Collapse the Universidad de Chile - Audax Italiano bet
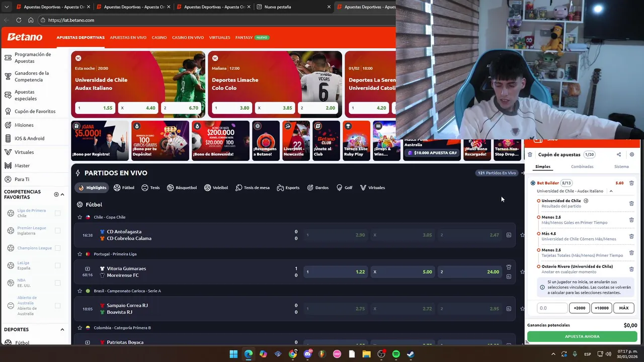Image resolution: width=644 pixels, height=362 pixels. pos(611,191)
